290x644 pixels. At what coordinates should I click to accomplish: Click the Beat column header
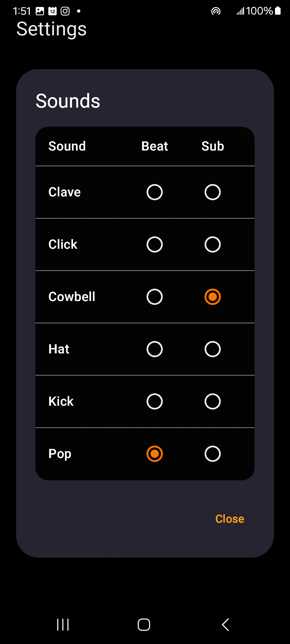click(x=154, y=146)
